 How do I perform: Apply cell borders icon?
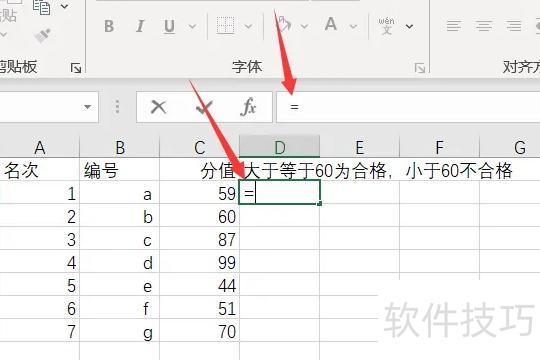click(225, 26)
